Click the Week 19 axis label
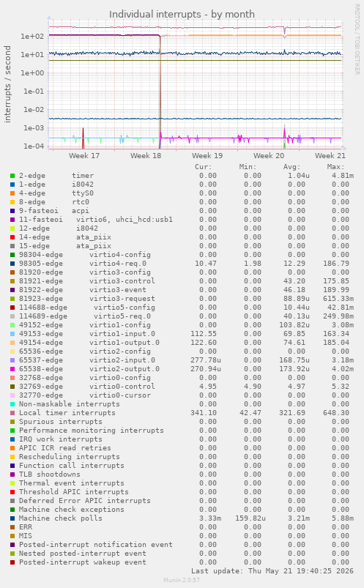The height and width of the screenshot is (588, 364). pyautogui.click(x=207, y=156)
